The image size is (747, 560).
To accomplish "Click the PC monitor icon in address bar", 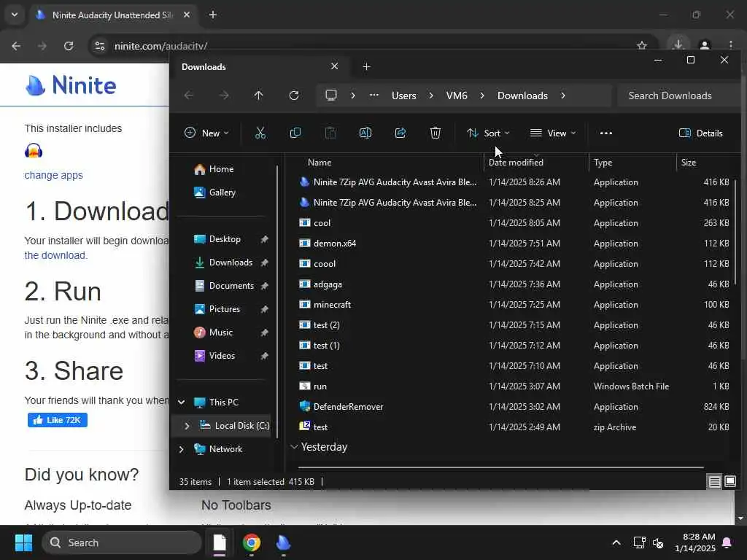I will [x=331, y=96].
